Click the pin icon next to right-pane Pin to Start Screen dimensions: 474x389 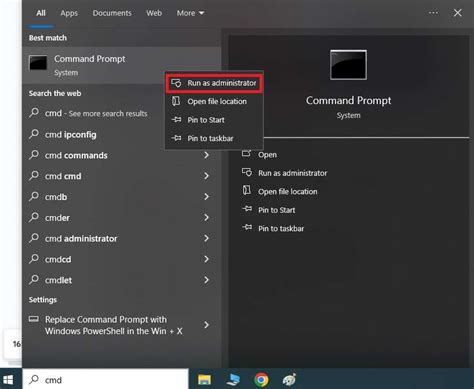point(247,209)
